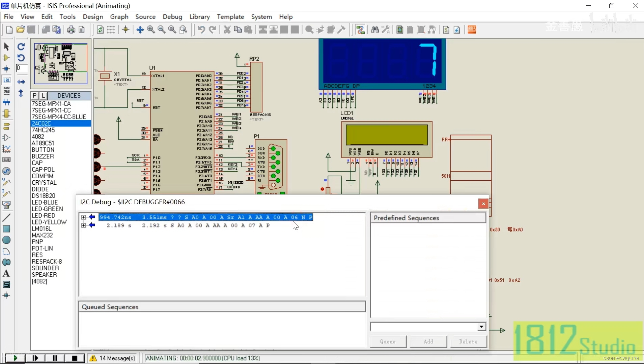The height and width of the screenshot is (364, 644).
Task: Click the L library button
Action: click(x=43, y=95)
